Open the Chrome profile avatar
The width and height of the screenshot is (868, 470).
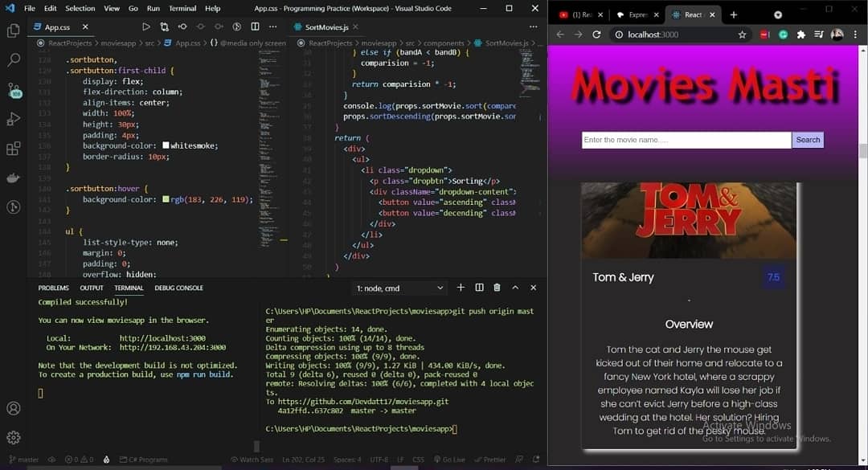pos(837,35)
